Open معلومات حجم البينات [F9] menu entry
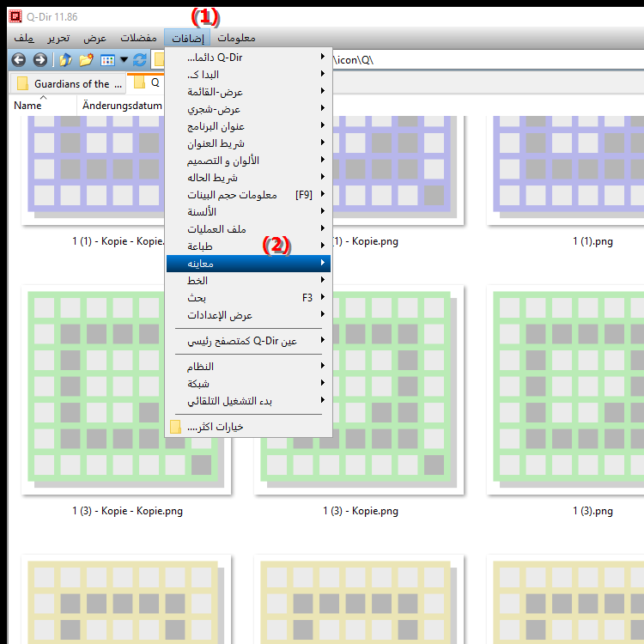 [x=248, y=195]
